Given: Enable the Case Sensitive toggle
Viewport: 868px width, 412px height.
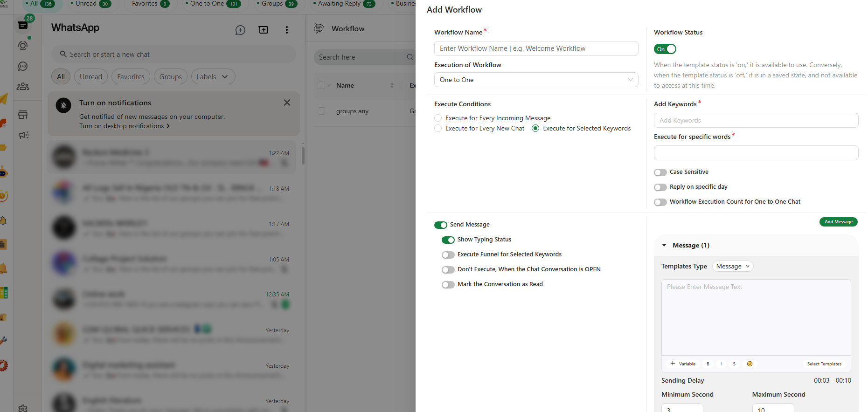Looking at the screenshot, I should pos(660,172).
